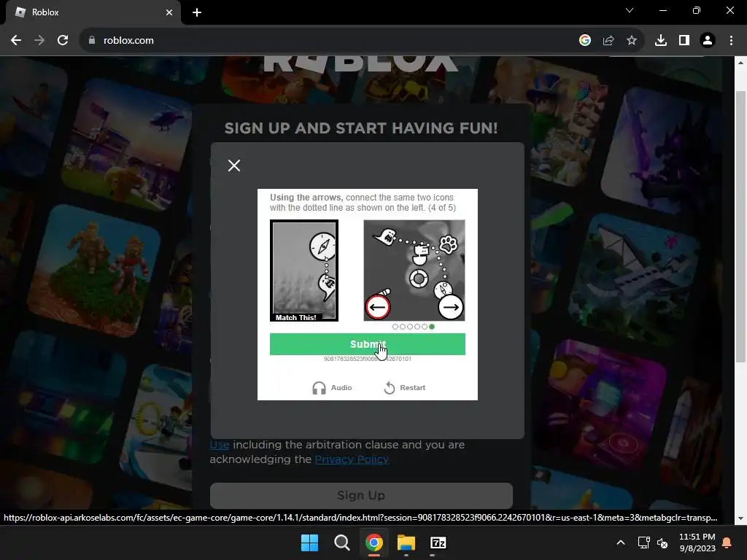This screenshot has width=747, height=560.
Task: Open Chrome profile menu
Action: click(708, 41)
